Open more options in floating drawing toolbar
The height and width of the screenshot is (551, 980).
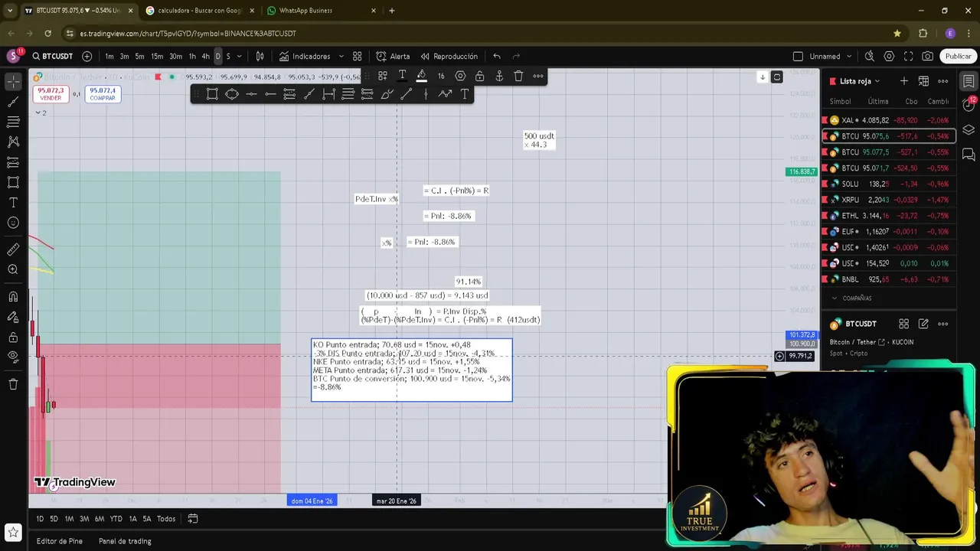[538, 76]
